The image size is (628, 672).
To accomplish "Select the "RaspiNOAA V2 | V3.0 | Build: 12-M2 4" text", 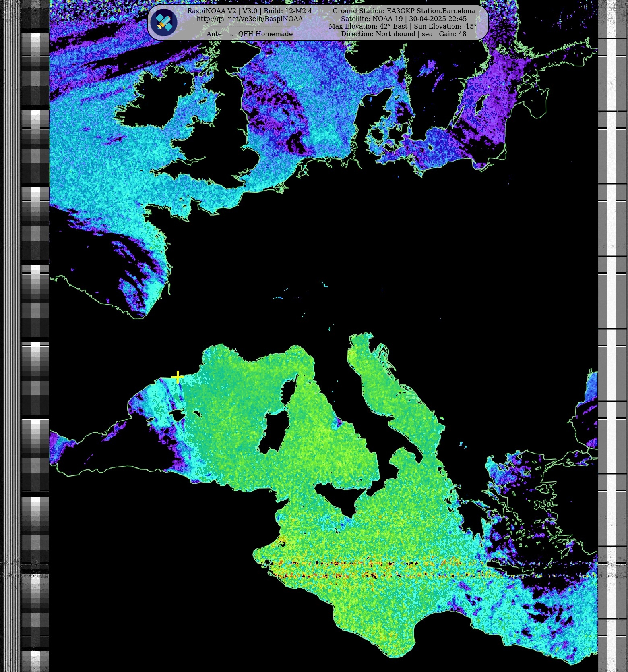I will click(x=250, y=11).
